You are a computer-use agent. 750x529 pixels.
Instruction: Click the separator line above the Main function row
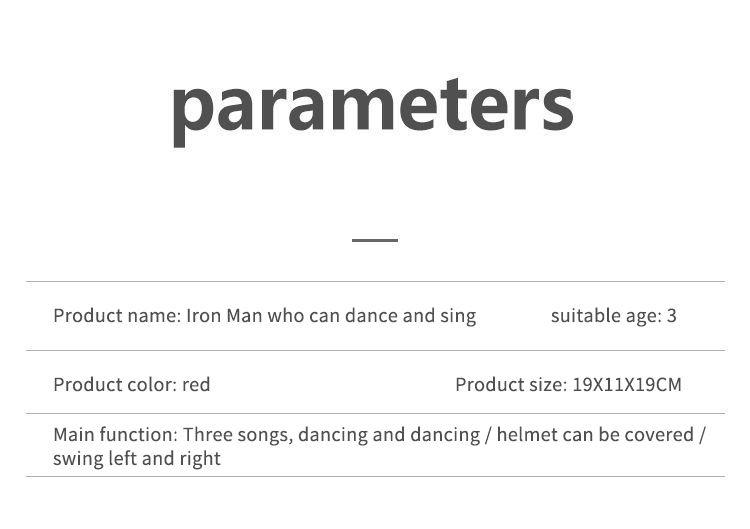(375, 413)
